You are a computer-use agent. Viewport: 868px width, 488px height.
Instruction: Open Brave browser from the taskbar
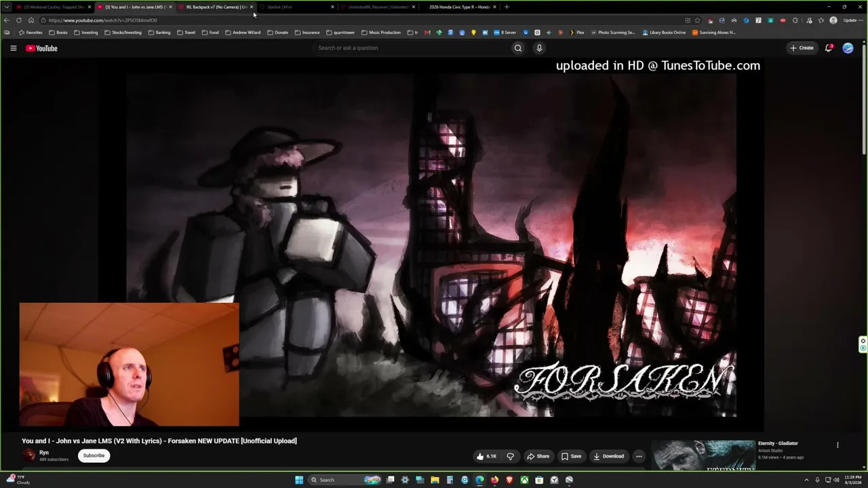coord(509,480)
